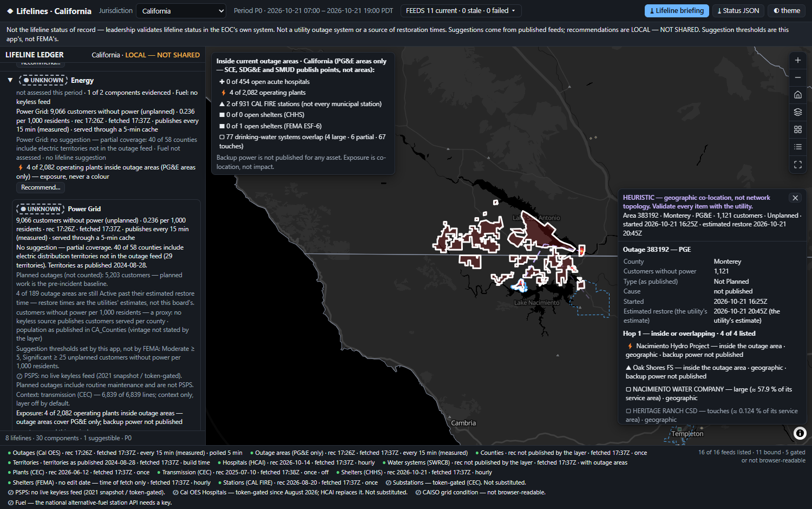Click the Cambria map label
This screenshot has width=812, height=509.
point(463,423)
